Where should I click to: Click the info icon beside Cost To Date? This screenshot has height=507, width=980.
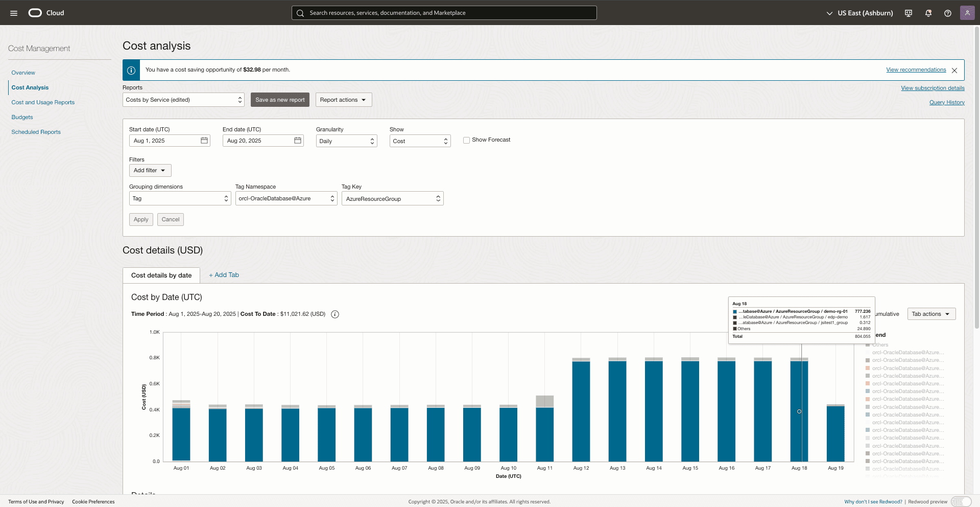(x=335, y=314)
